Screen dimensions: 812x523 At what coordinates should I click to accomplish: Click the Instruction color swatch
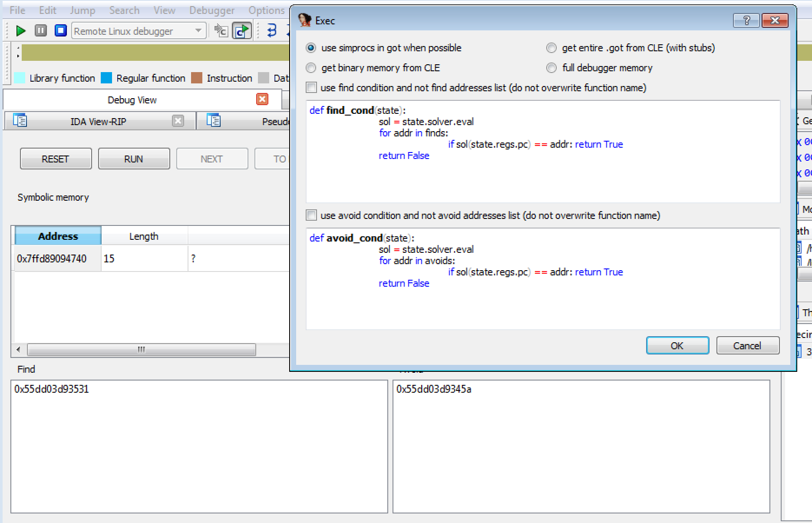pos(197,78)
